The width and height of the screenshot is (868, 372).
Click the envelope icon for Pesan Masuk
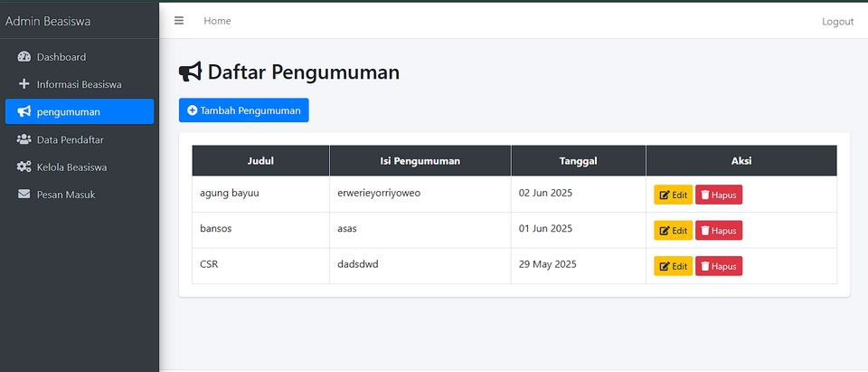24,195
